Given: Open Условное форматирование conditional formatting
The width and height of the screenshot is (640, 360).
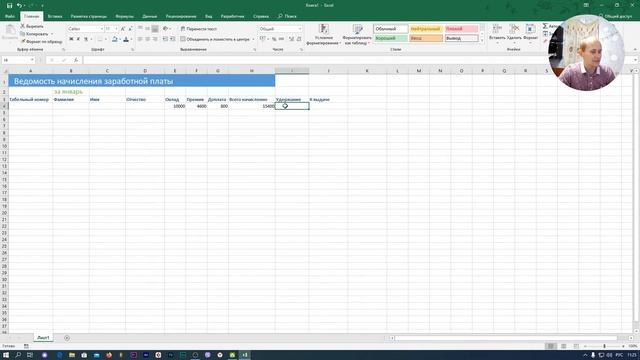Looking at the screenshot, I should click(323, 35).
